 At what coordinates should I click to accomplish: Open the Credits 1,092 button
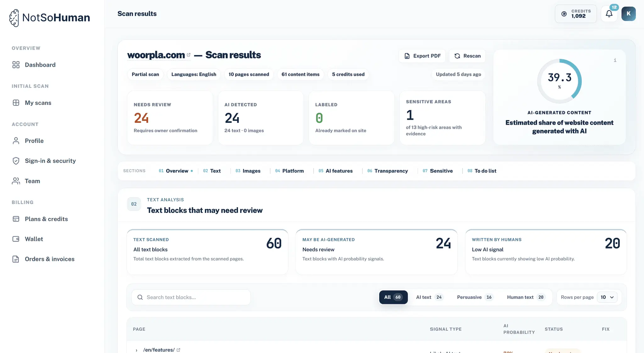[x=576, y=14]
